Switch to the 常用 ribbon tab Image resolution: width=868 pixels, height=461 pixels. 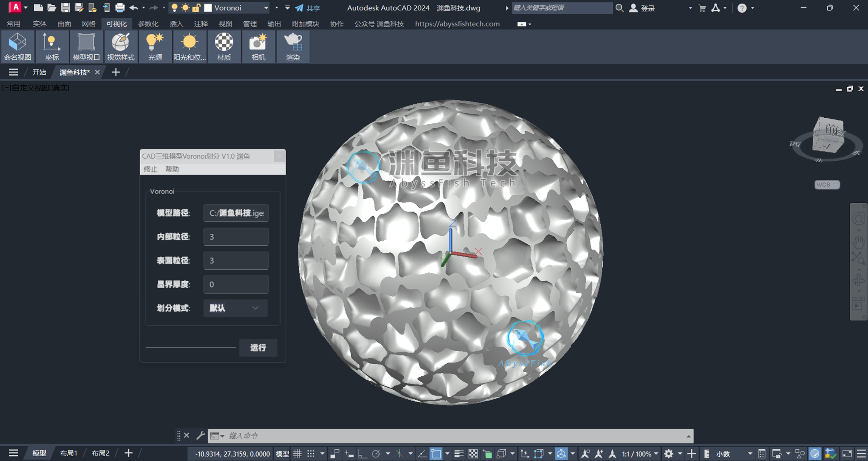[13, 24]
